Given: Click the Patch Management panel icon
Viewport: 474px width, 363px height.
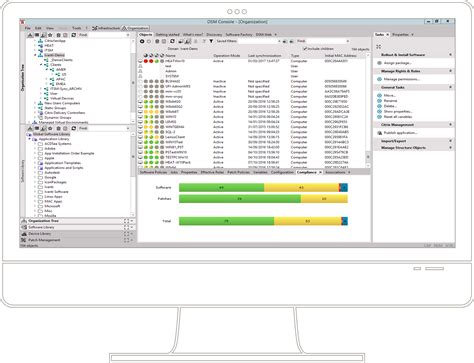Looking at the screenshot, I should coord(24,240).
